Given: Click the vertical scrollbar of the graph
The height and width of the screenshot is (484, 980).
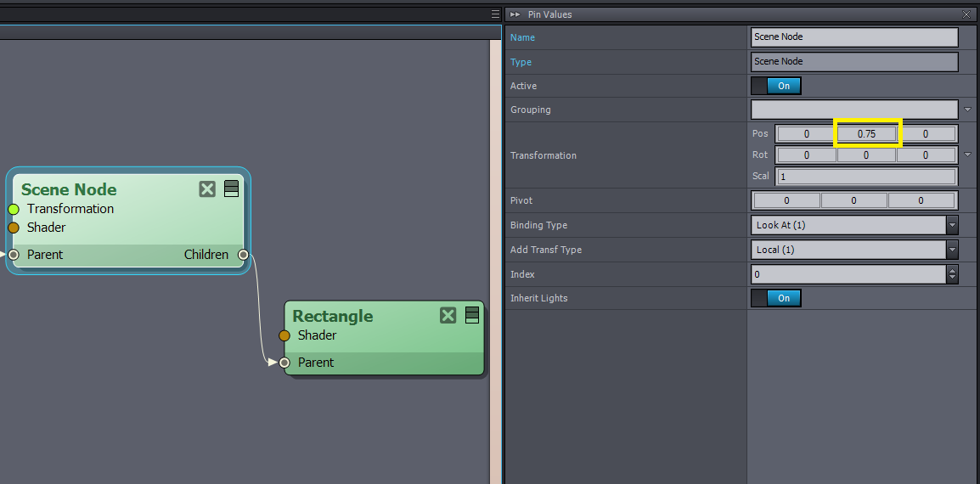Looking at the screenshot, I should (x=495, y=262).
